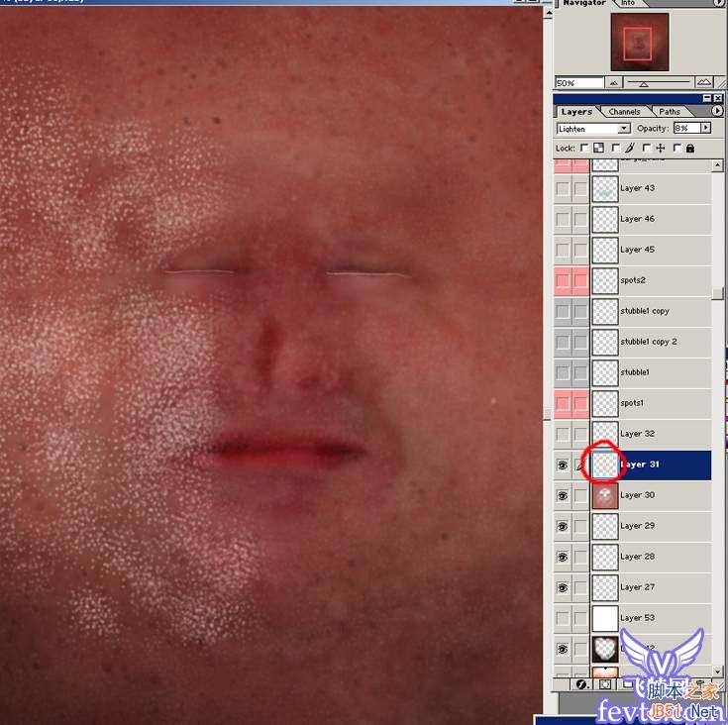Select the 'Layer 43' layer name
Image resolution: width=728 pixels, height=725 pixels.
(638, 188)
